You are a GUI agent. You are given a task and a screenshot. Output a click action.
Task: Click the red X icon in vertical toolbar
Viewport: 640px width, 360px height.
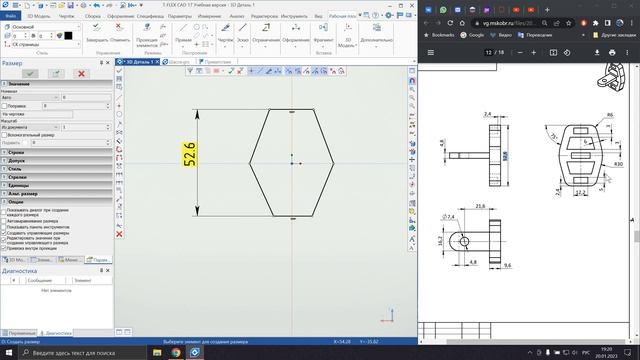(x=119, y=234)
